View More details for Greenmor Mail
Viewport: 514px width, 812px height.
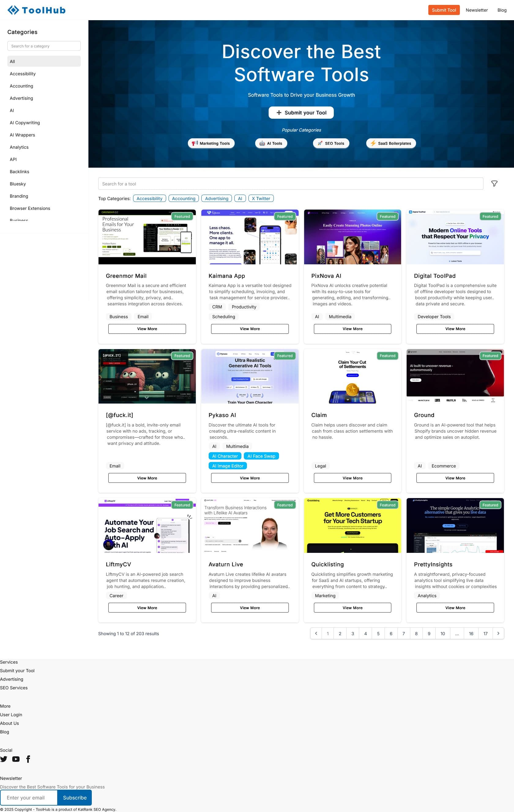(147, 329)
